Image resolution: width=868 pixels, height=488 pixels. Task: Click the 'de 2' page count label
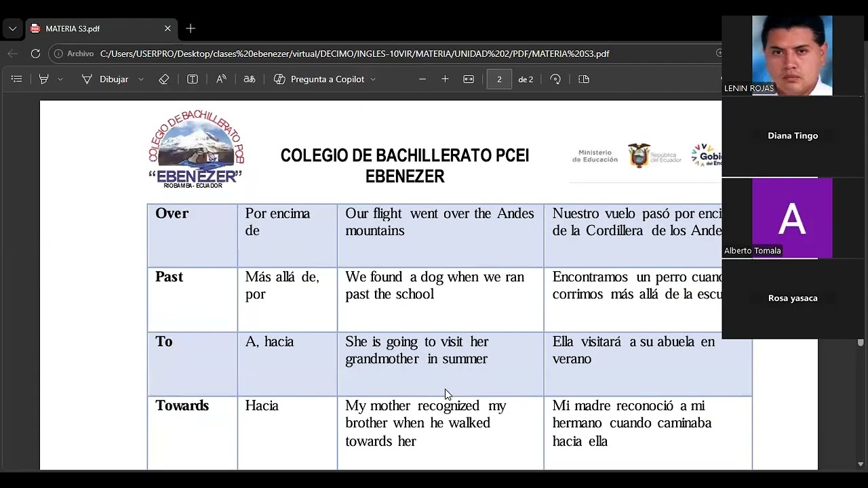[x=526, y=79]
